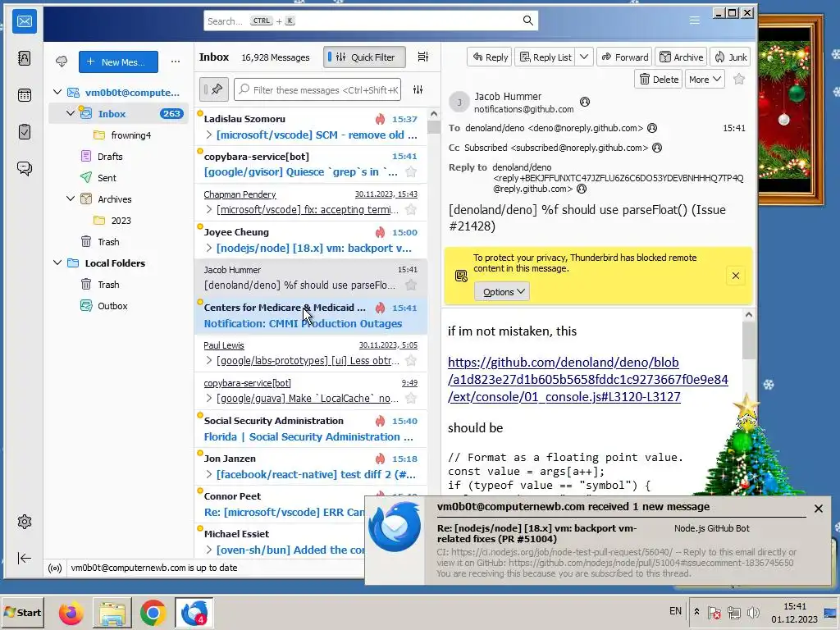Open File Explorer from the taskbar
840x630 pixels.
tap(112, 613)
